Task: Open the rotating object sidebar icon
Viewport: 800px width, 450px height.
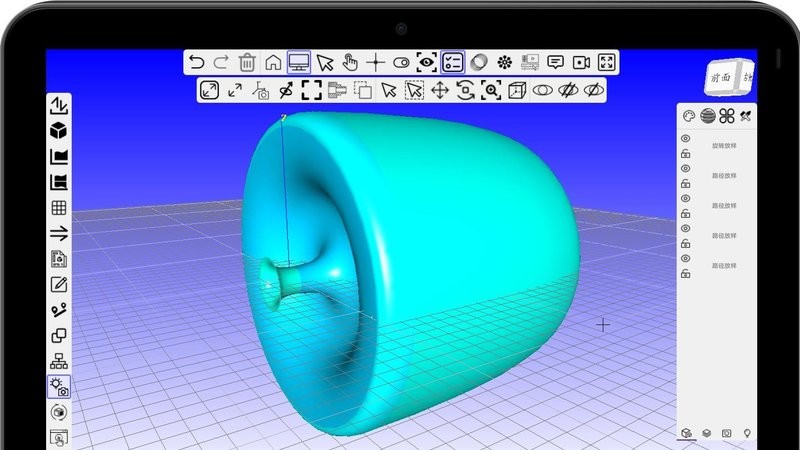Action: click(59, 412)
